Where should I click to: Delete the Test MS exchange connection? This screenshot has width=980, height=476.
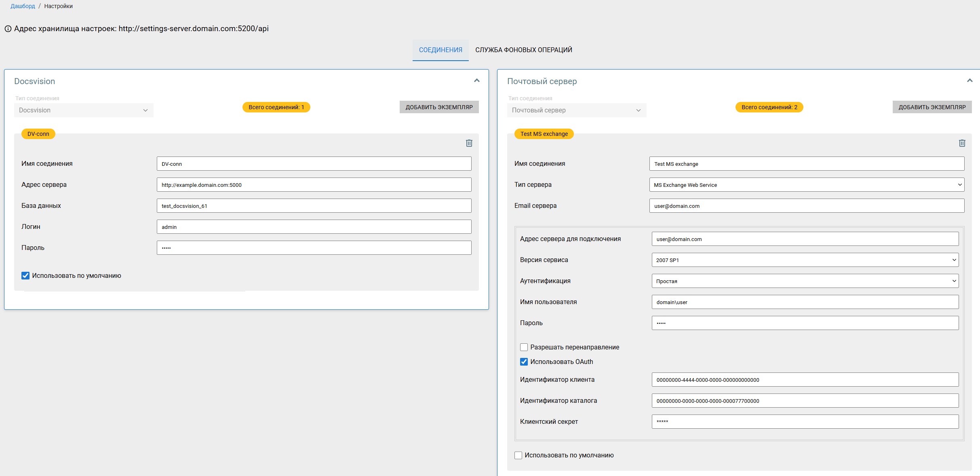[962, 143]
